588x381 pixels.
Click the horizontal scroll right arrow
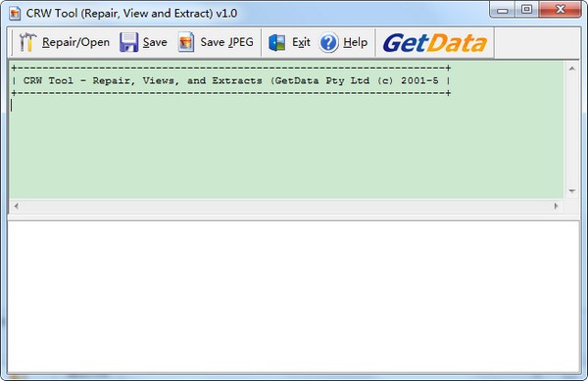point(556,206)
